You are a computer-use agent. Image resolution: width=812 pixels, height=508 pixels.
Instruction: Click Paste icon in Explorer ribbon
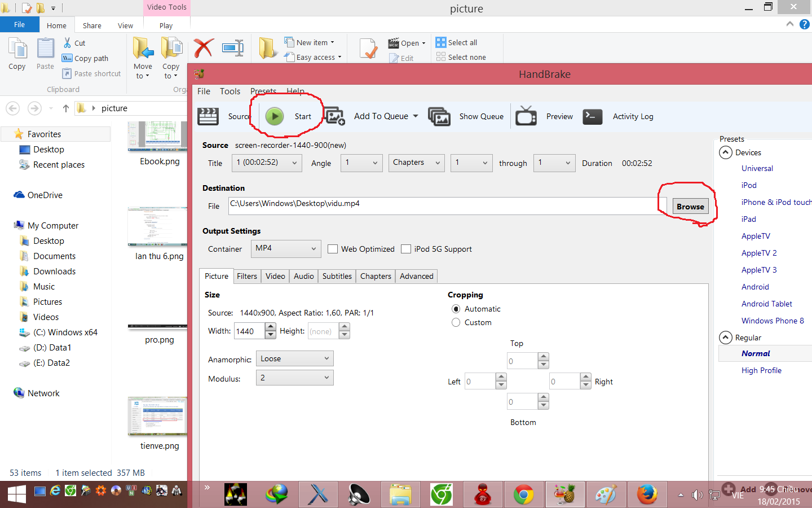tap(45, 49)
